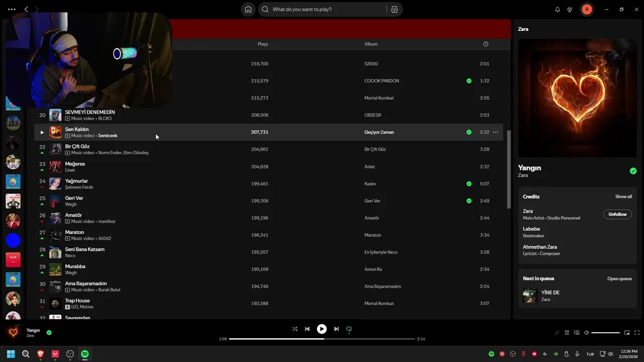This screenshot has height=362, width=644.
Task: Open Trap House track title
Action: point(77,301)
